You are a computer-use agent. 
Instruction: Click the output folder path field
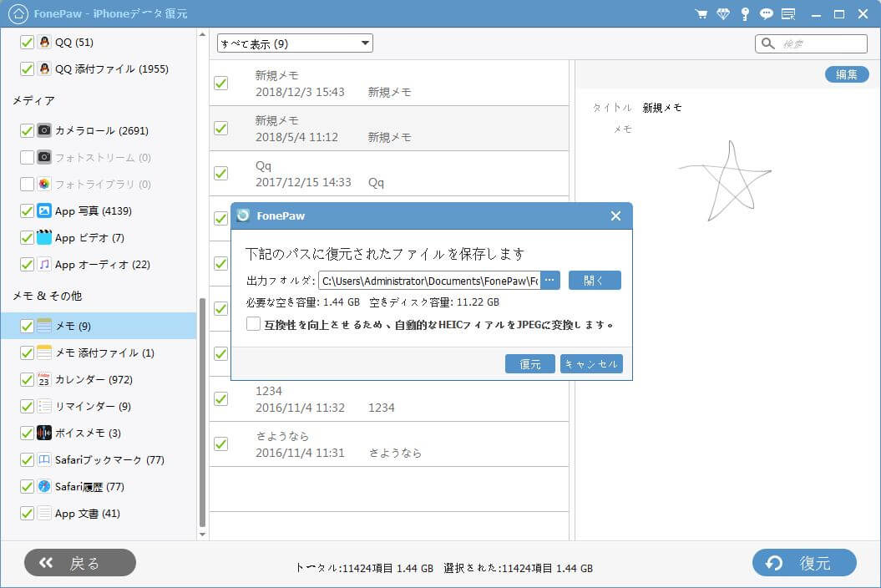[429, 280]
